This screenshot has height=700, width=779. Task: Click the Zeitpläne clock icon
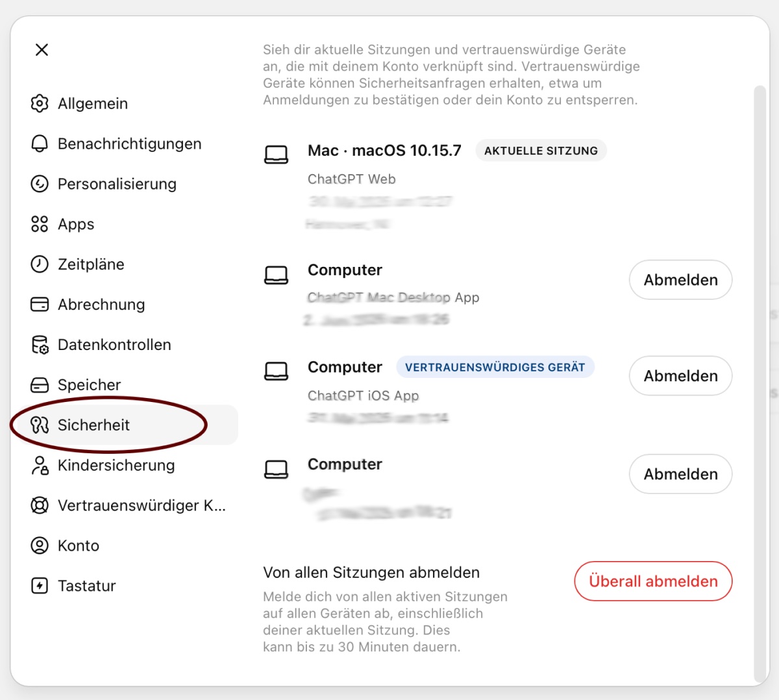[40, 264]
